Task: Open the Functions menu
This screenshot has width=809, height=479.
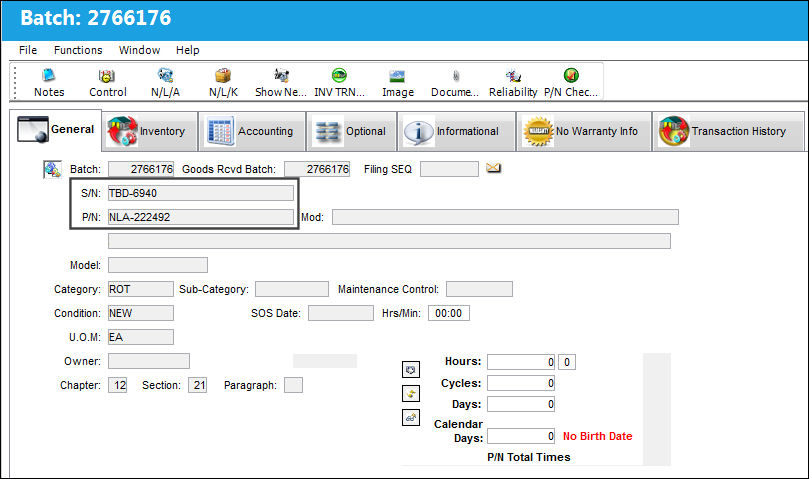Action: [x=78, y=50]
